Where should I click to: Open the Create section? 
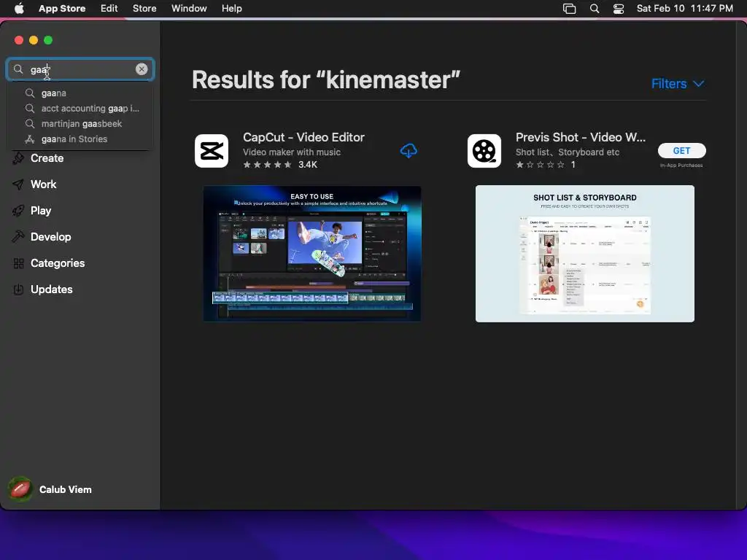(x=47, y=158)
